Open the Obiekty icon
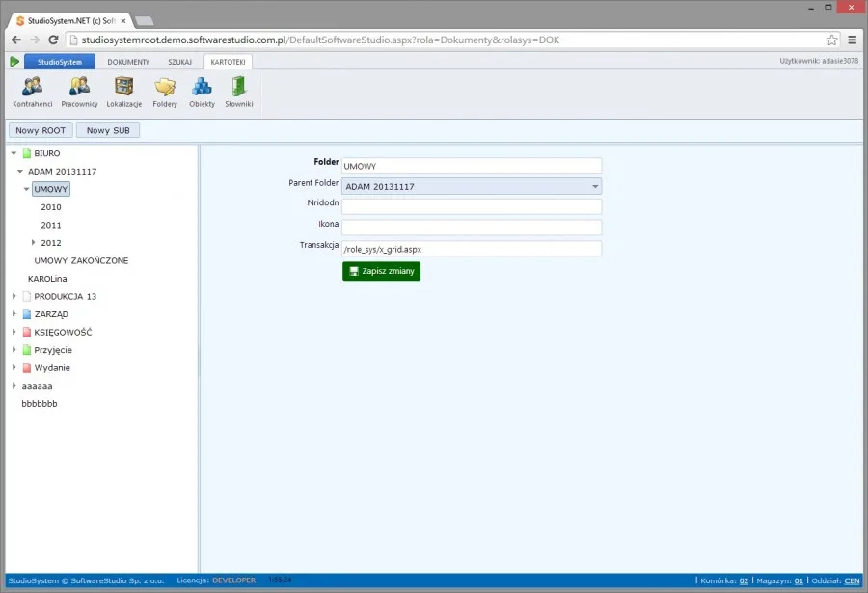 203,92
